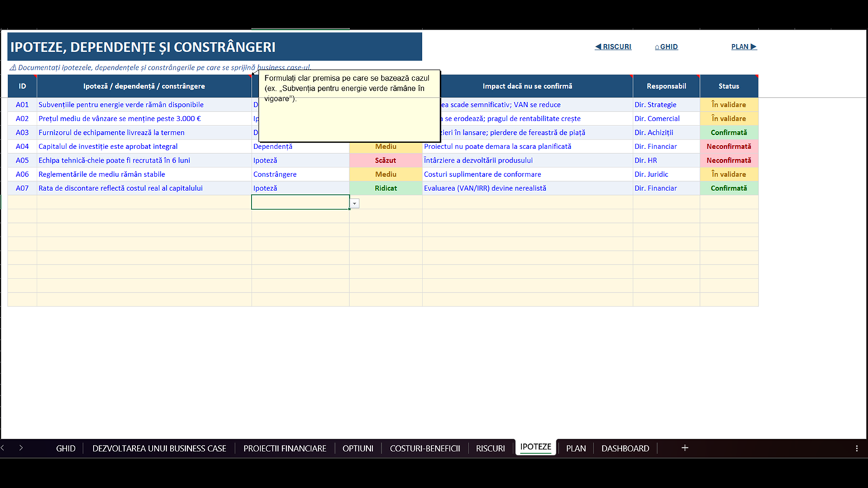Select the Prețul mediu de vânzare cell
Image resolution: width=868 pixels, height=488 pixels.
click(144, 119)
